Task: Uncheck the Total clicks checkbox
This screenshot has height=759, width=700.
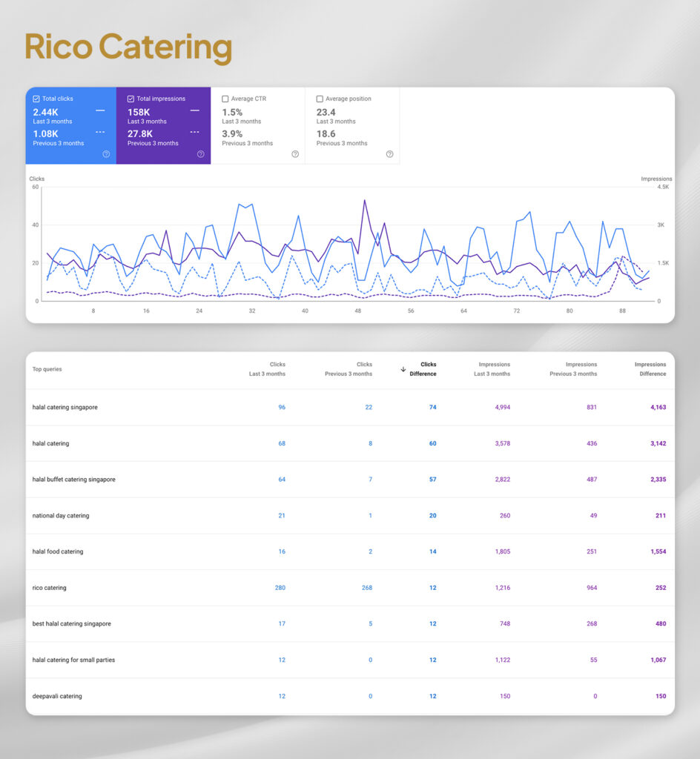Action: coord(36,99)
